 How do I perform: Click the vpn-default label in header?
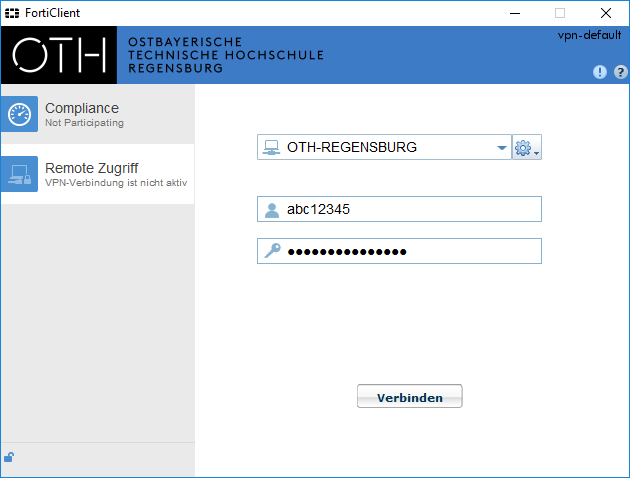(589, 35)
